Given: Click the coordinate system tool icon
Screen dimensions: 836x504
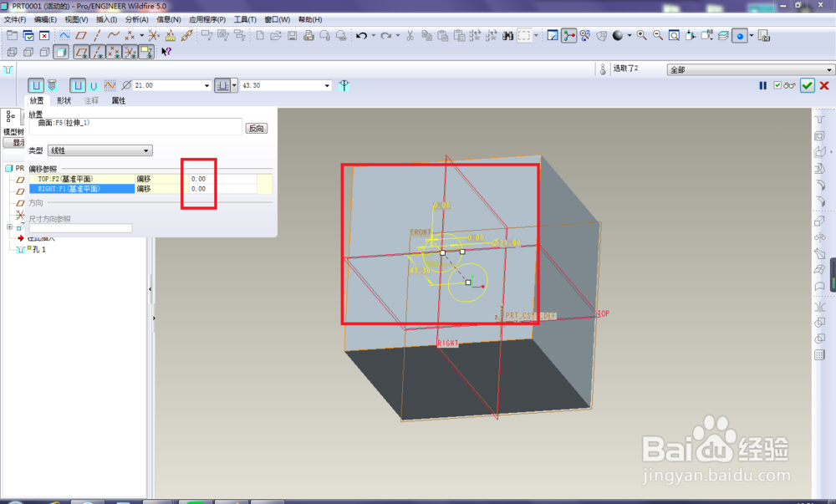Looking at the screenshot, I should [x=154, y=36].
